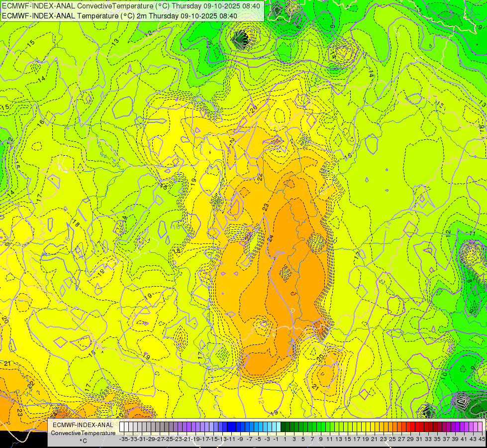Click legend value -13
This screenshot has height=448, width=487.
coord(223,440)
